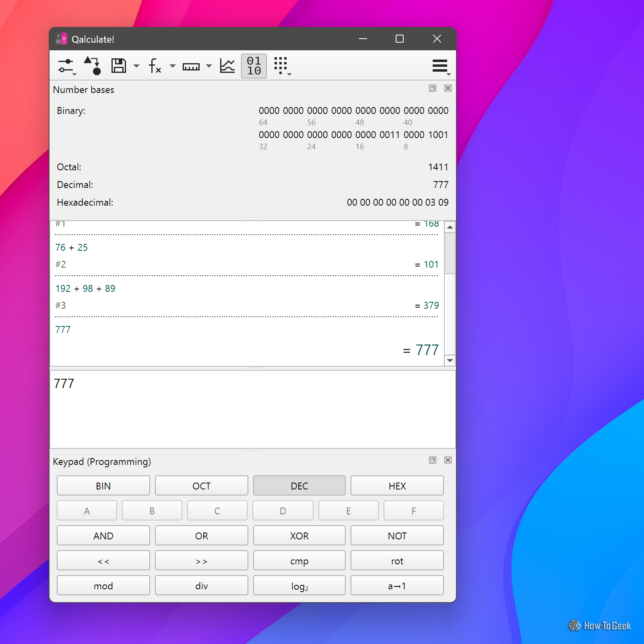Click the a→1 button
644x644 pixels.
click(x=397, y=586)
